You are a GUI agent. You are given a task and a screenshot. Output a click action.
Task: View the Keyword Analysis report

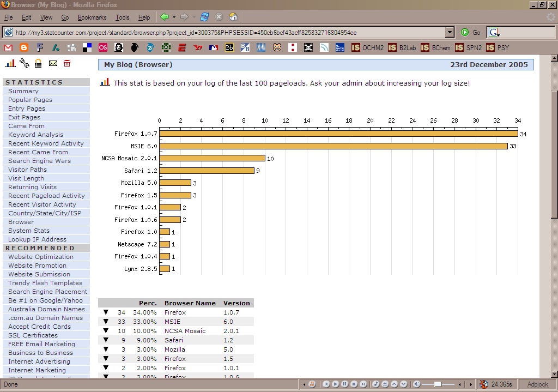[35, 135]
